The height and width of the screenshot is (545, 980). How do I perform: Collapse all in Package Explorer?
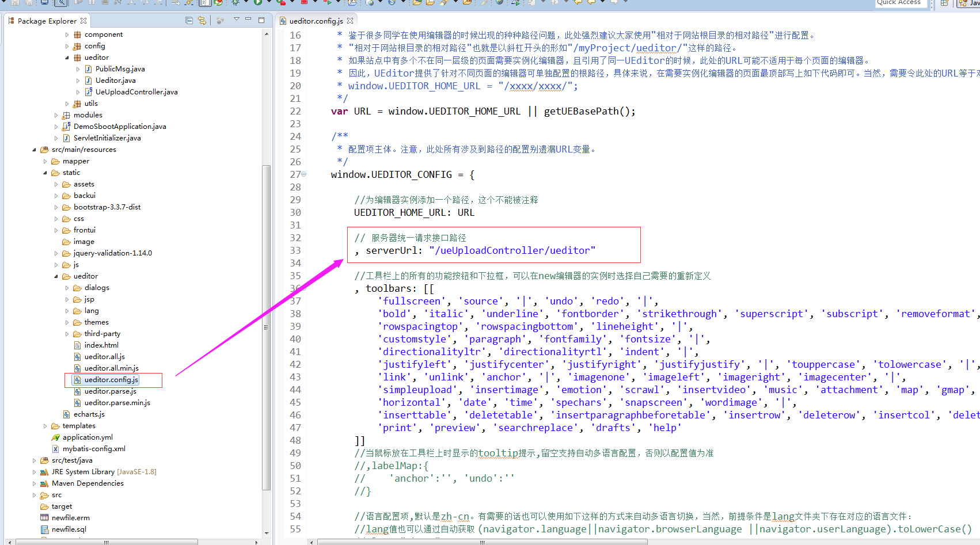(189, 20)
